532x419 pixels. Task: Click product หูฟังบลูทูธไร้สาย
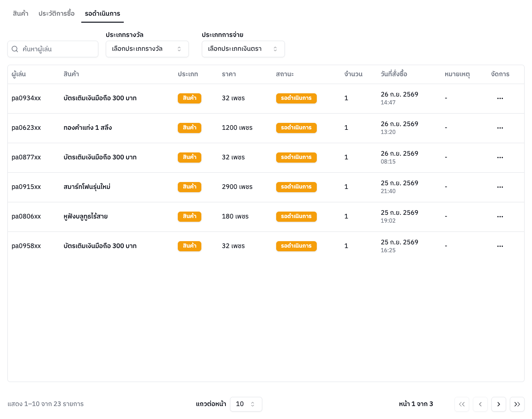click(x=85, y=217)
